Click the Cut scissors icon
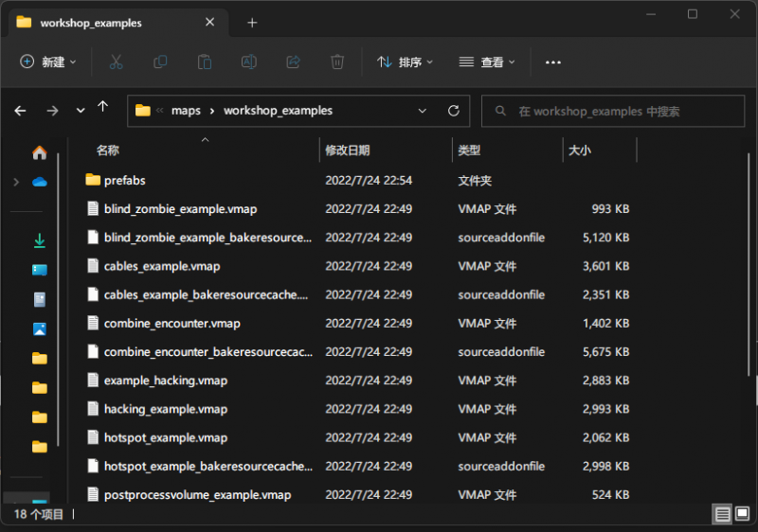758x532 pixels. point(116,62)
